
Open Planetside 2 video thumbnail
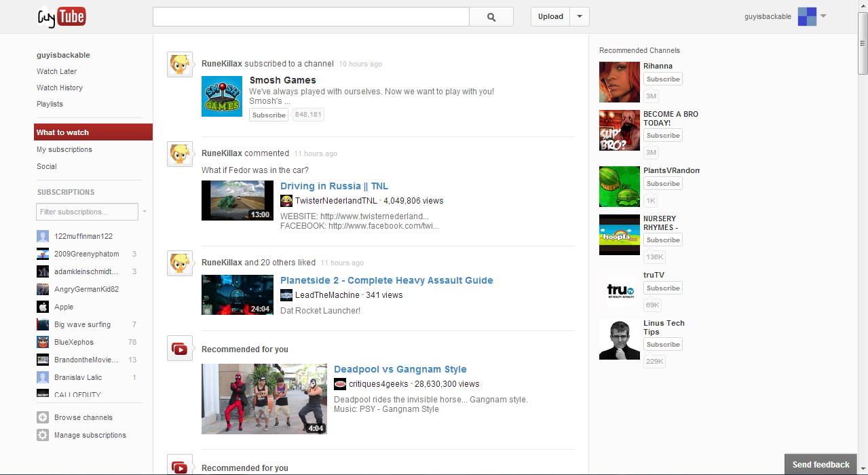238,294
